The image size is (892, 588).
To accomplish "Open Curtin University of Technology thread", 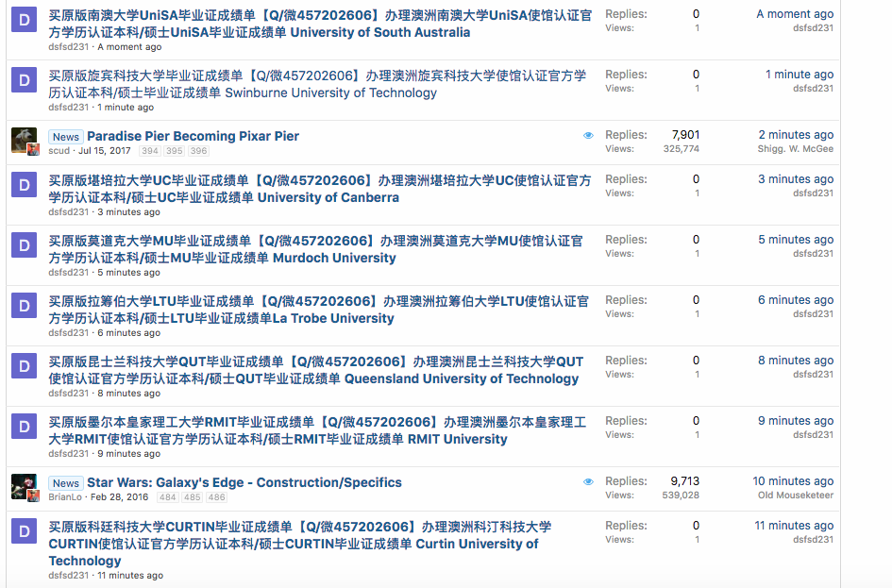I will coord(300,544).
